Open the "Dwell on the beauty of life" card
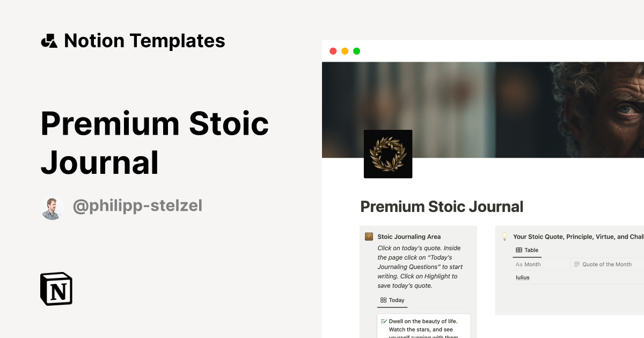This screenshot has width=644, height=338. (424, 326)
